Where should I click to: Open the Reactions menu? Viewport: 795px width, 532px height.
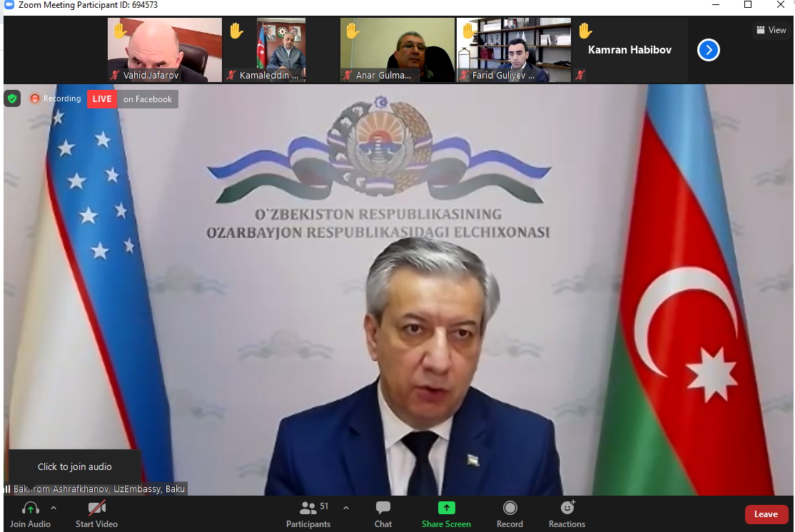(567, 513)
